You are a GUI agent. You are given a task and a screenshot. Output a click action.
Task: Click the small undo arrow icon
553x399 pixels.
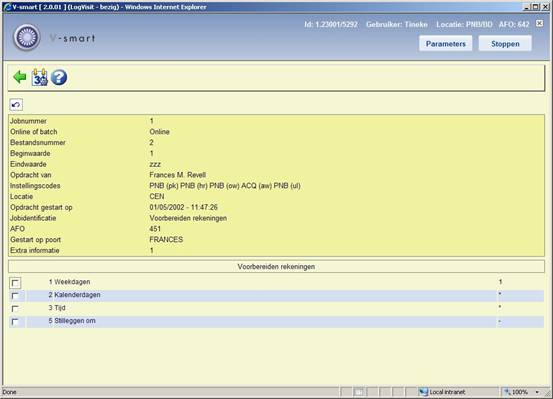16,105
